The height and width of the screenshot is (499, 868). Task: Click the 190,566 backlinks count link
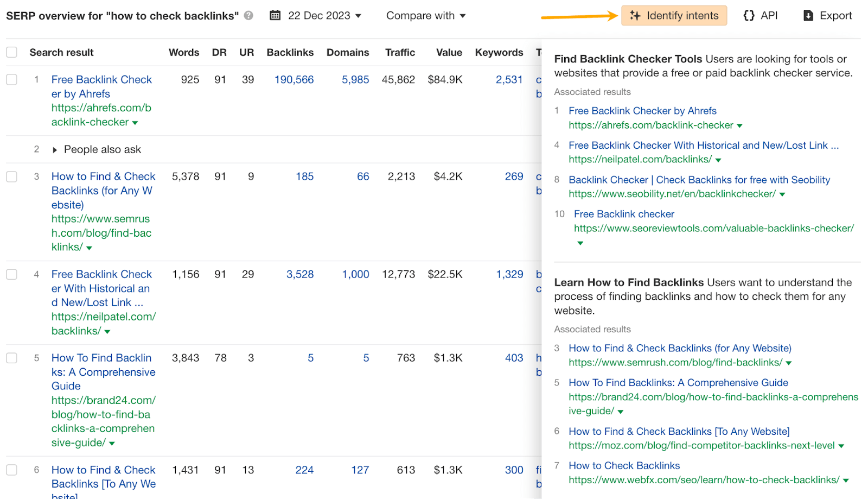pos(294,79)
